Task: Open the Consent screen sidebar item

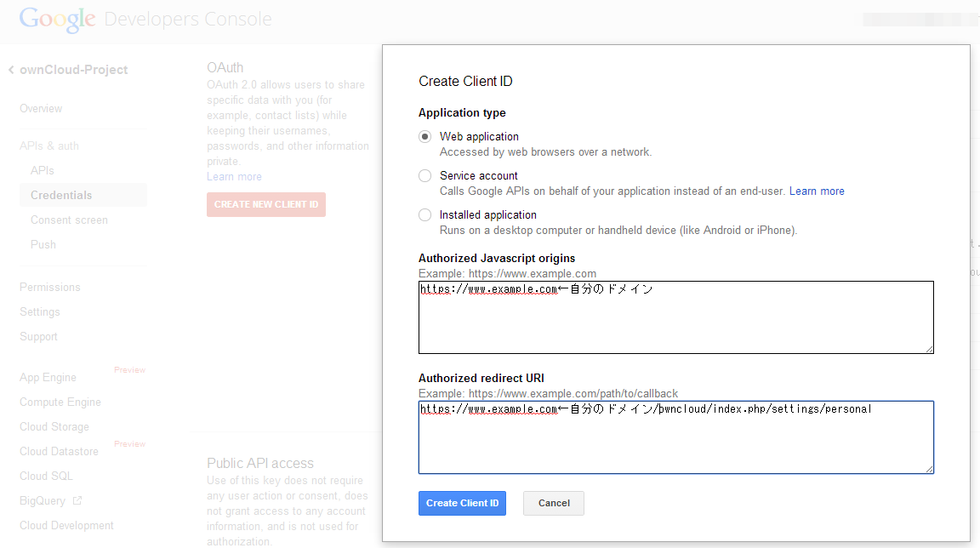Action: (69, 220)
